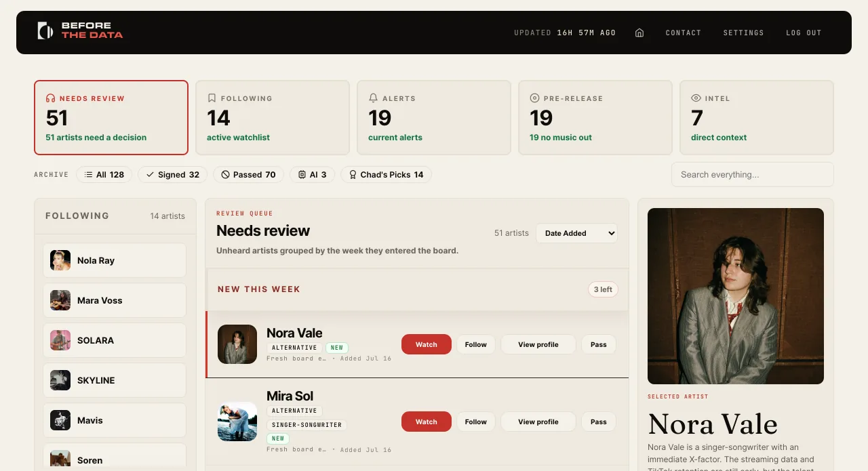Click the NEW badge on Nora Vale
868x471 pixels.
tap(337, 348)
